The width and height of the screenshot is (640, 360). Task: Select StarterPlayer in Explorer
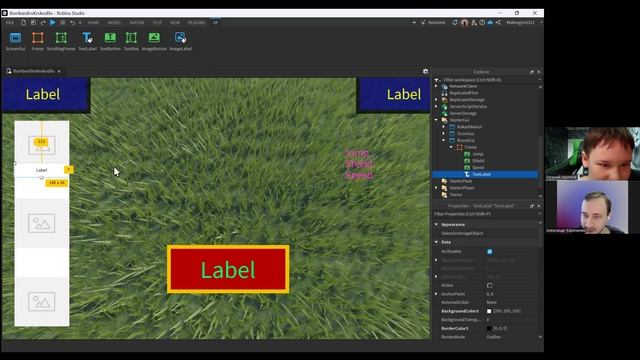coord(462,188)
